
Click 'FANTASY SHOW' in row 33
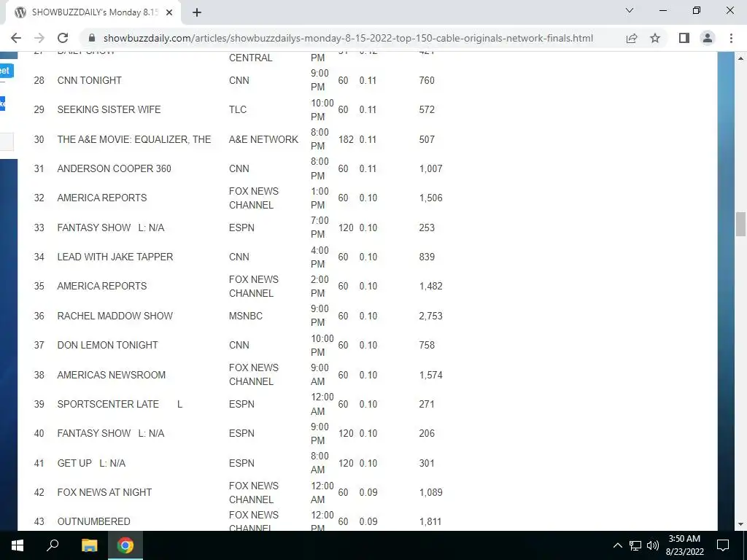94,227
